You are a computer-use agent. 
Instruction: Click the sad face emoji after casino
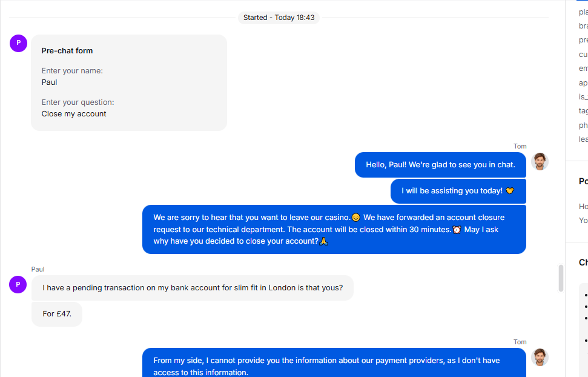(356, 218)
